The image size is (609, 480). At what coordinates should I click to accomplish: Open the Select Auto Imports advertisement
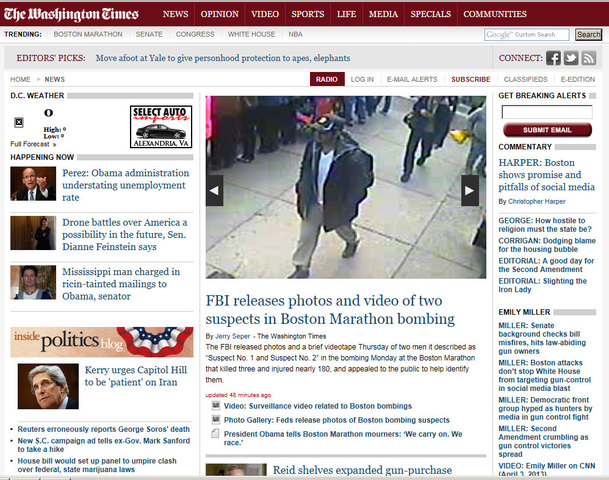161,127
